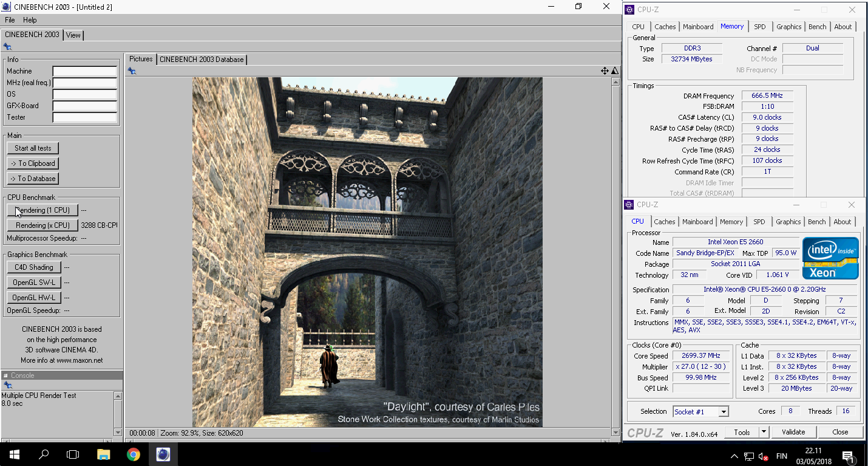The width and height of the screenshot is (868, 466).
Task: Click the Machine input field
Action: coord(85,71)
